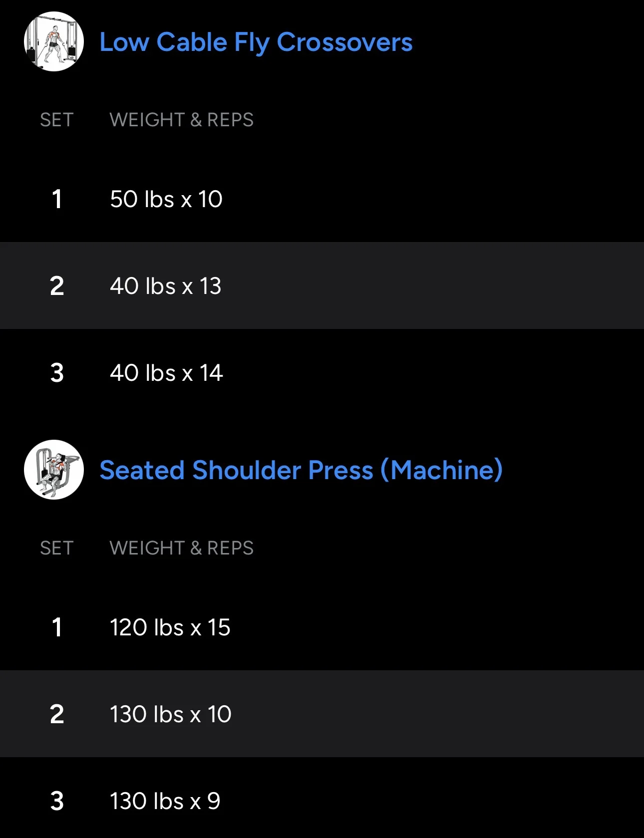Tap the Low Cable Fly Crossovers exercise icon

point(54,41)
